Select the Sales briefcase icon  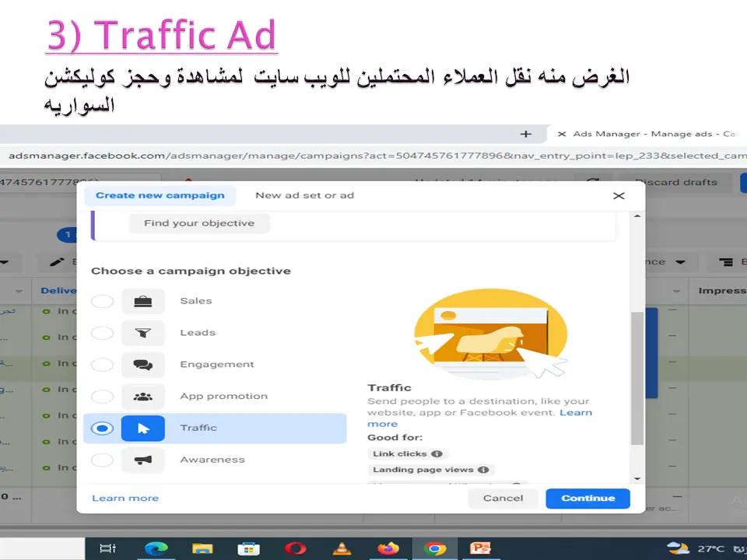(143, 300)
